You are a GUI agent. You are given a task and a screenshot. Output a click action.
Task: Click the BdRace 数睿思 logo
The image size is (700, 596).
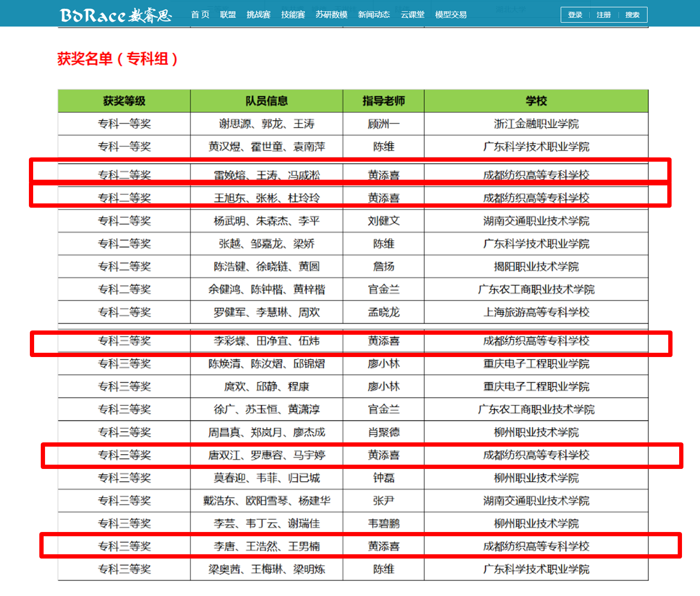pos(116,15)
